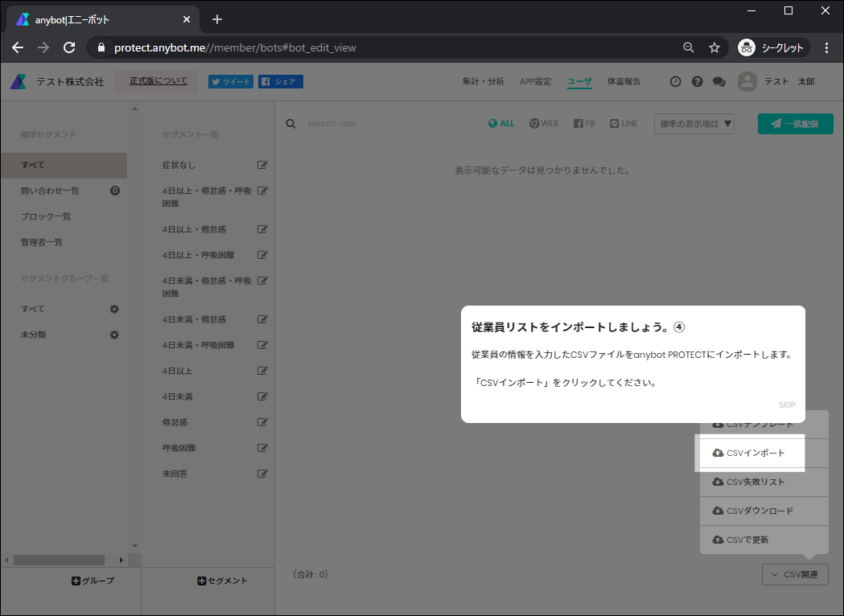Select the ALL channel filter
This screenshot has width=844, height=616.
pos(500,123)
